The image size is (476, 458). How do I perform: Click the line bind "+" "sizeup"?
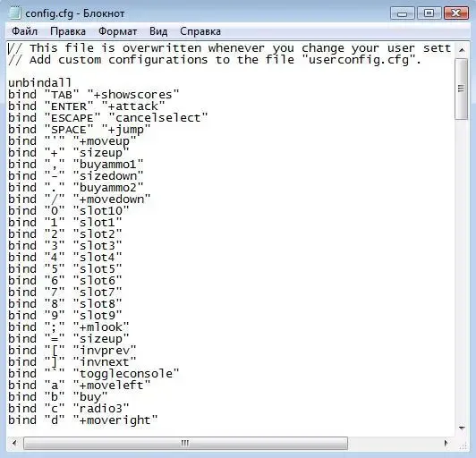tap(69, 152)
